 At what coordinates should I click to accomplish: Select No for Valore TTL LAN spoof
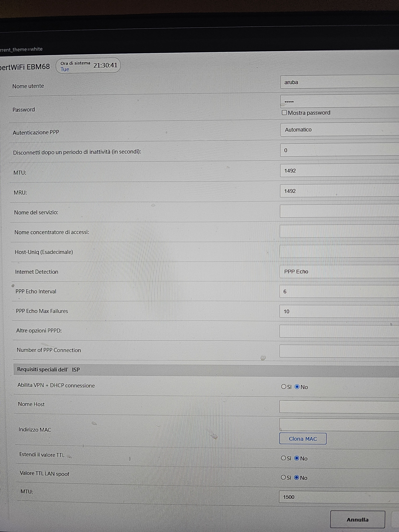(297, 477)
